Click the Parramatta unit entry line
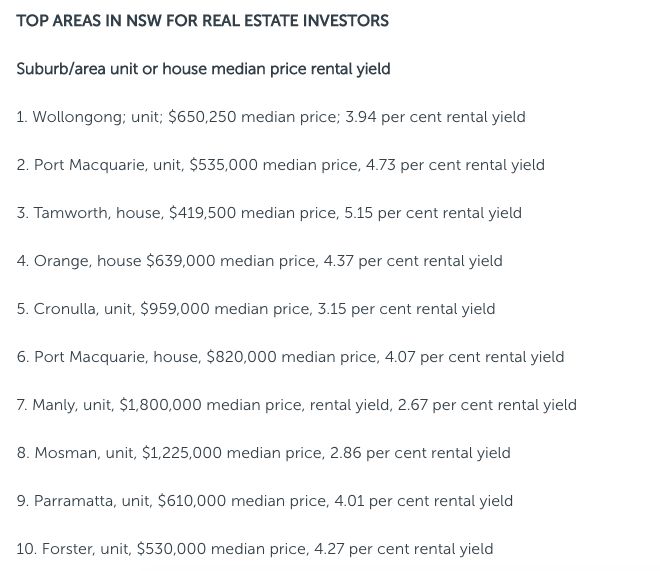 pos(265,501)
